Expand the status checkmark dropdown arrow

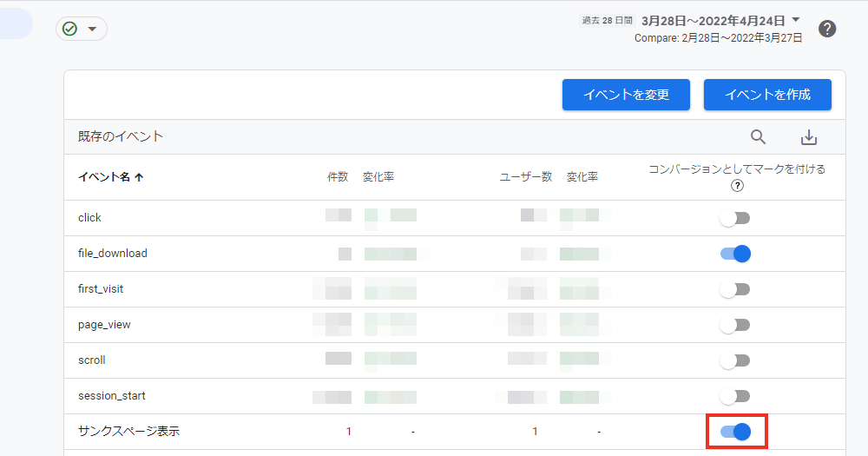[x=92, y=29]
